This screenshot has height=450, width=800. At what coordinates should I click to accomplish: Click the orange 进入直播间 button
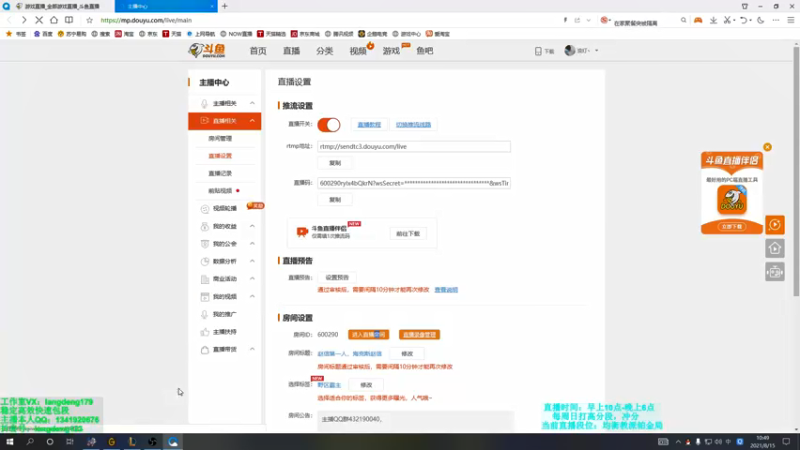(368, 335)
